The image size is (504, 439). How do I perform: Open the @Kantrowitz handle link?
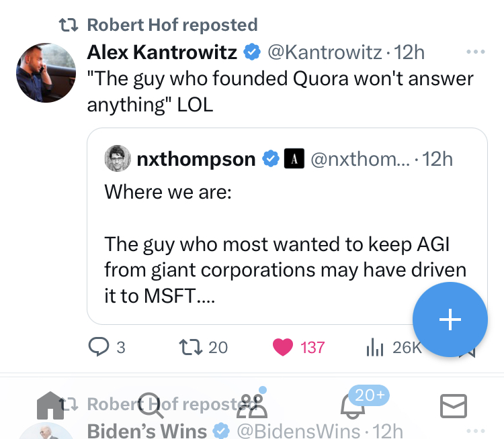pos(325,52)
